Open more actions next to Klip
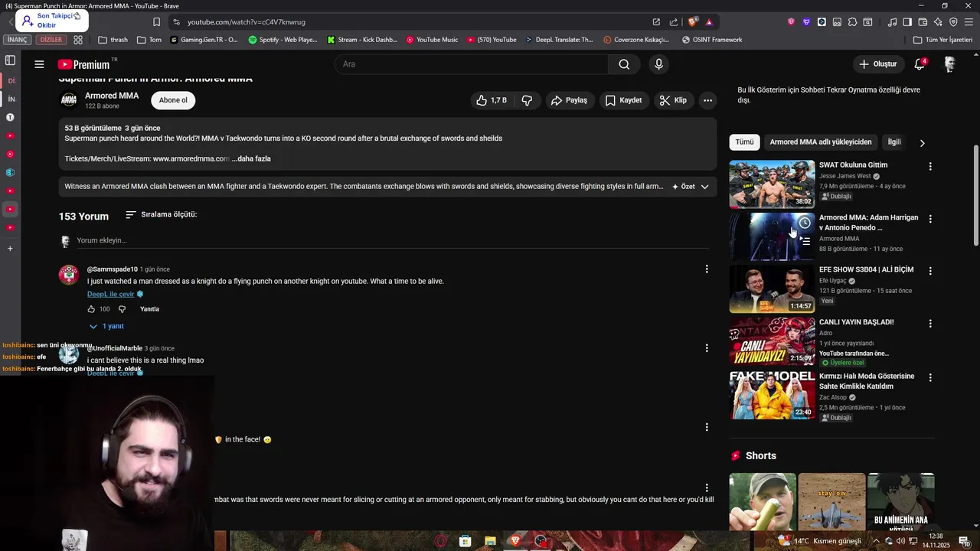The width and height of the screenshot is (980, 551). tap(707, 100)
